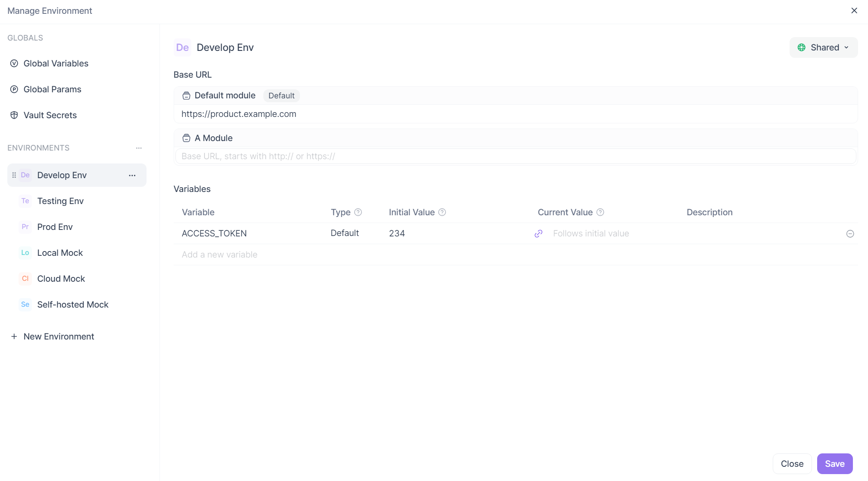Image resolution: width=868 pixels, height=481 pixels.
Task: Toggle ACCESS_TOKEN current value link icon
Action: (538, 233)
